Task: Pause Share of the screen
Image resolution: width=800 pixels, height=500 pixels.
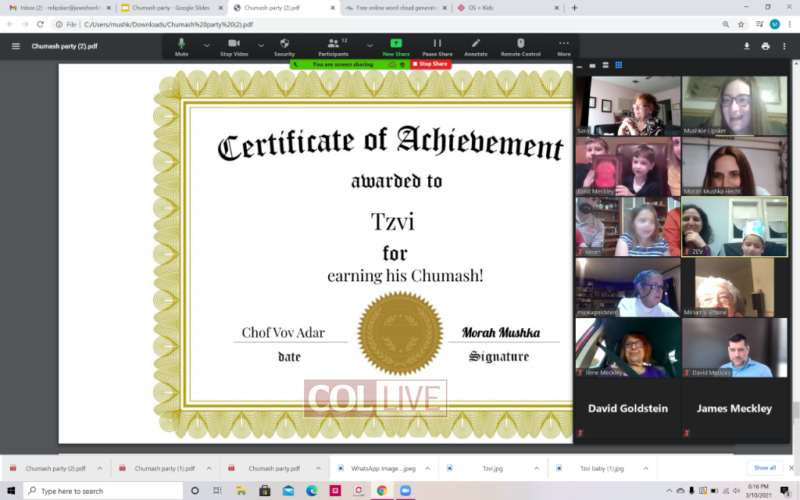Action: pos(437,46)
